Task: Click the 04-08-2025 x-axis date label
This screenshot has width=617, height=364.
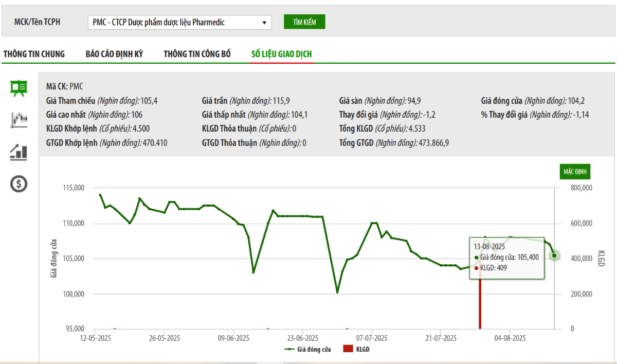Action: click(510, 338)
